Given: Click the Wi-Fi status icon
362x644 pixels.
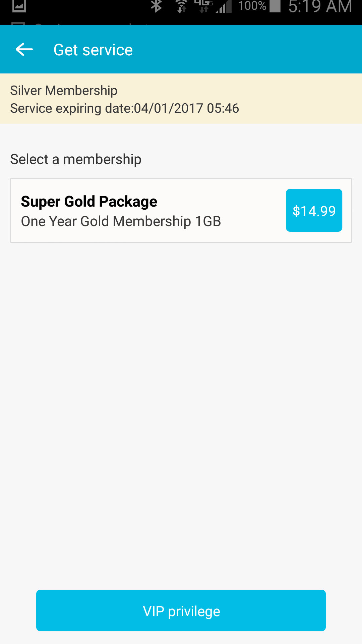Looking at the screenshot, I should point(181,6).
